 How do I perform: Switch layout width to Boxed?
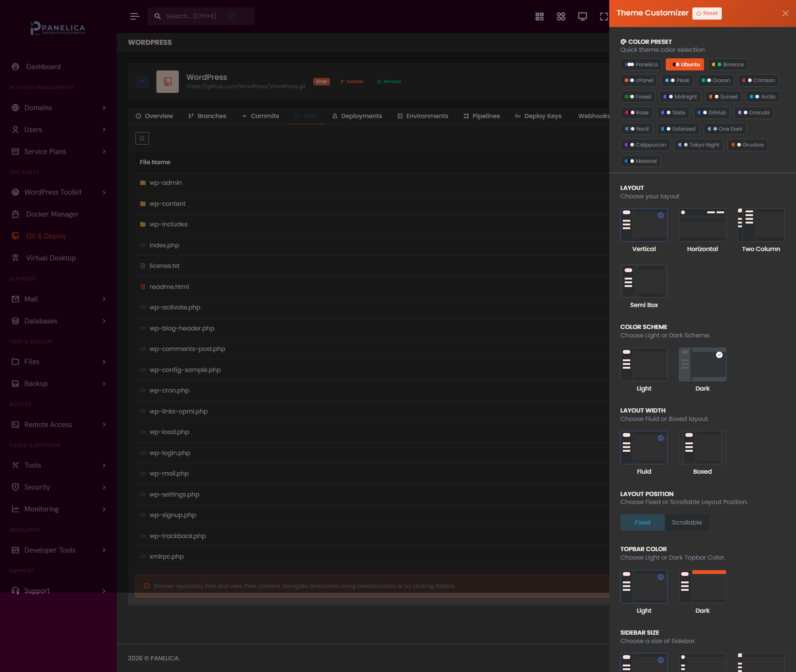click(x=702, y=448)
